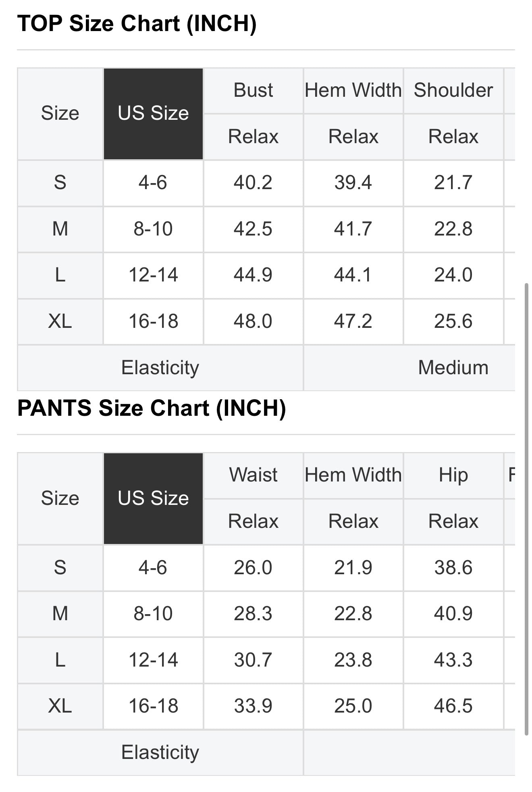Select the Bust column header
532x792 pixels.
pos(253,90)
